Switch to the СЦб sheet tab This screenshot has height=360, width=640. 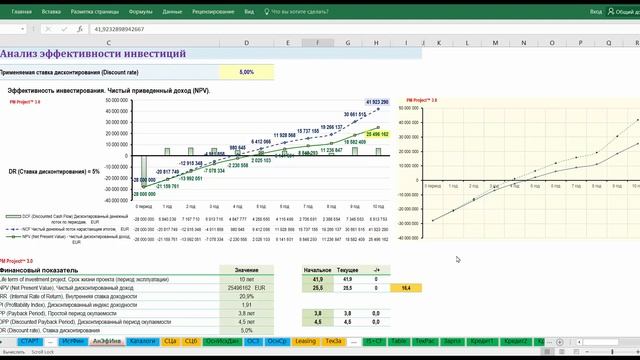click(x=191, y=341)
